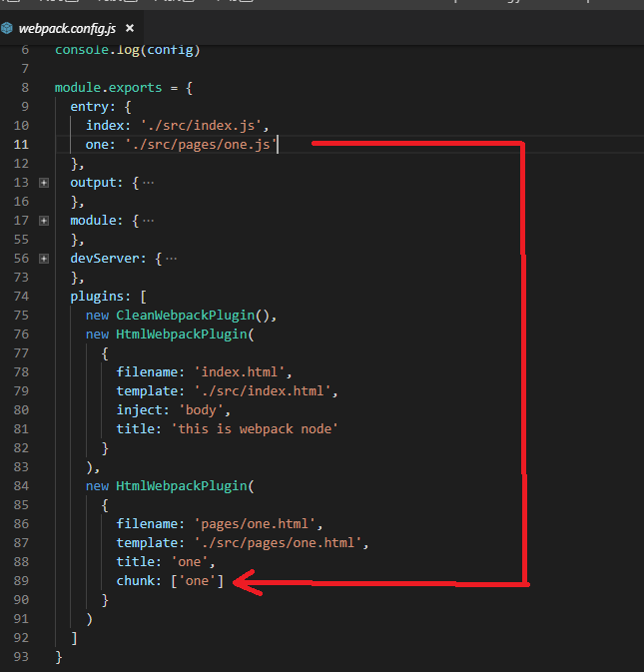Click 'this is webpack node' title string
Viewport: 644px width, 672px height.
tap(255, 429)
